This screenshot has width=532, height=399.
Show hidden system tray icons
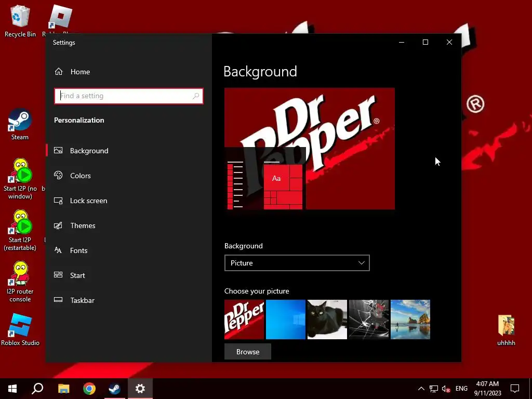coord(421,389)
